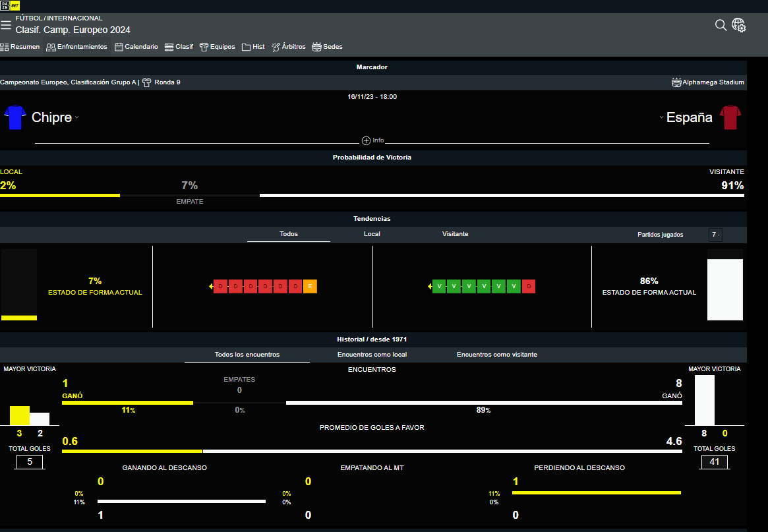Select the Visitante tendencias tab

(x=455, y=234)
